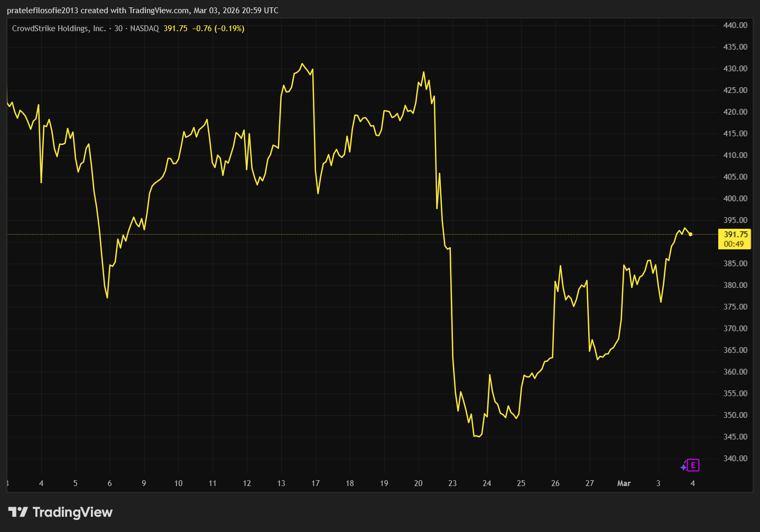Select the yellow 391.75 current price label

click(x=735, y=235)
